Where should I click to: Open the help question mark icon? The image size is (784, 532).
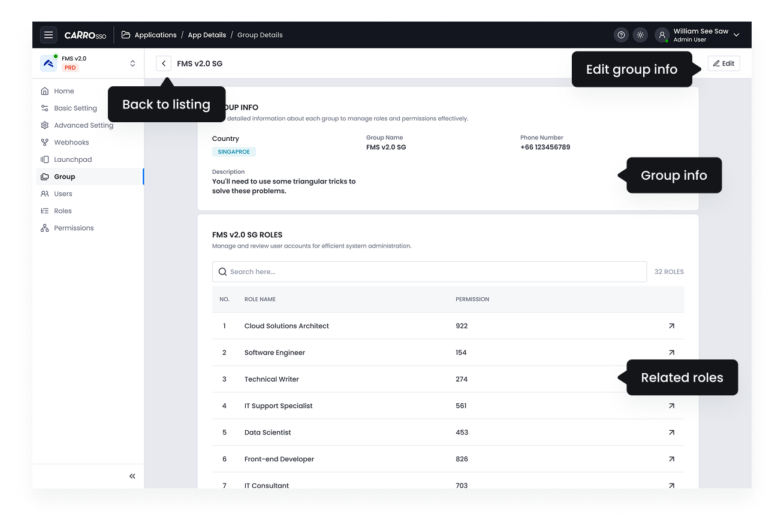(x=621, y=35)
